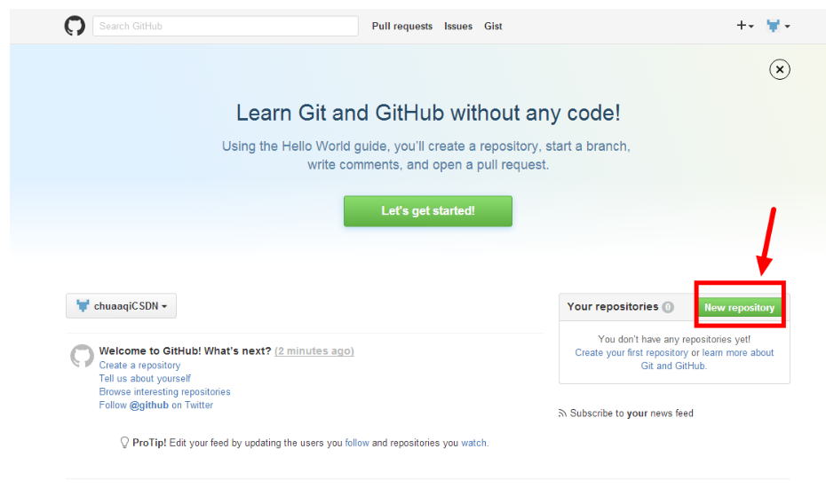Click Welcome to GitHub! What's next? text
Viewport: 826px width, 504px height.
click(185, 350)
